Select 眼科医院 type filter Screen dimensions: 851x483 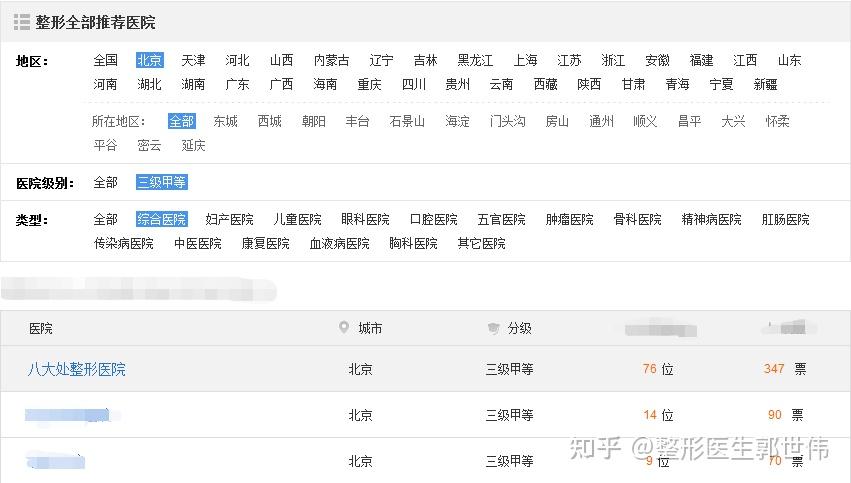pos(365,219)
